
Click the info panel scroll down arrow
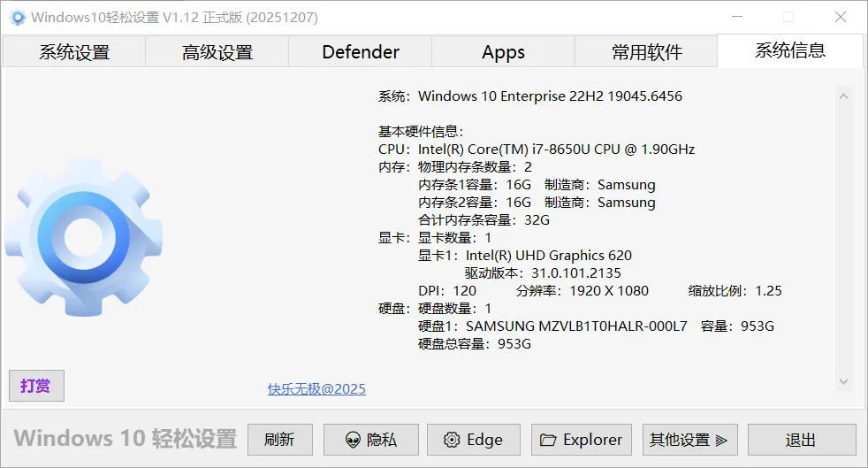pyautogui.click(x=843, y=381)
